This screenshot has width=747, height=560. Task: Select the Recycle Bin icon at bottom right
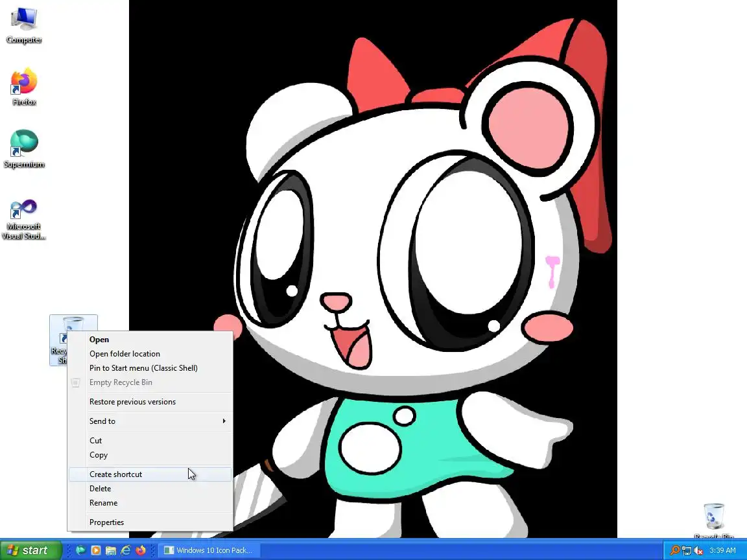714,520
